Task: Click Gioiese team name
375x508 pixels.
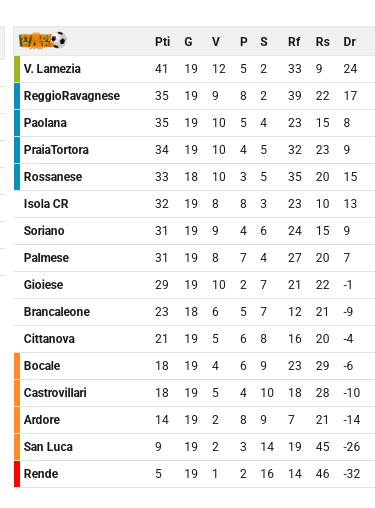Action: (x=43, y=285)
